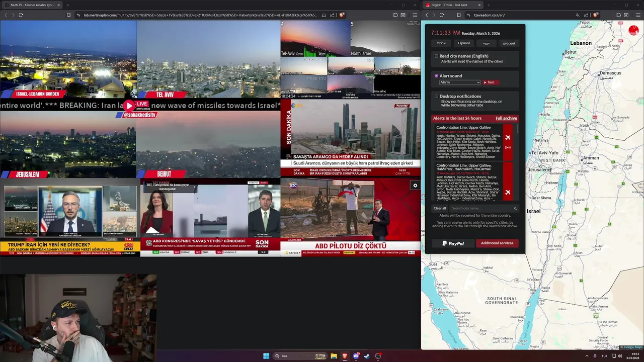Switch language to русский
The width and height of the screenshot is (644, 362).
[509, 43]
